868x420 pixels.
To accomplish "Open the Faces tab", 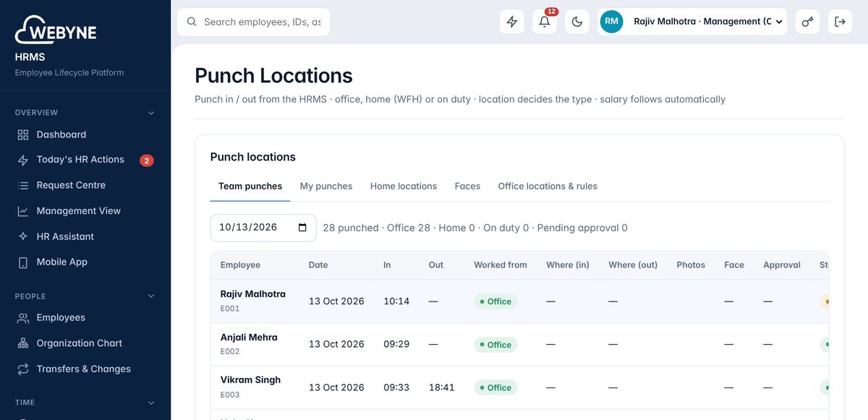I will pos(467,187).
